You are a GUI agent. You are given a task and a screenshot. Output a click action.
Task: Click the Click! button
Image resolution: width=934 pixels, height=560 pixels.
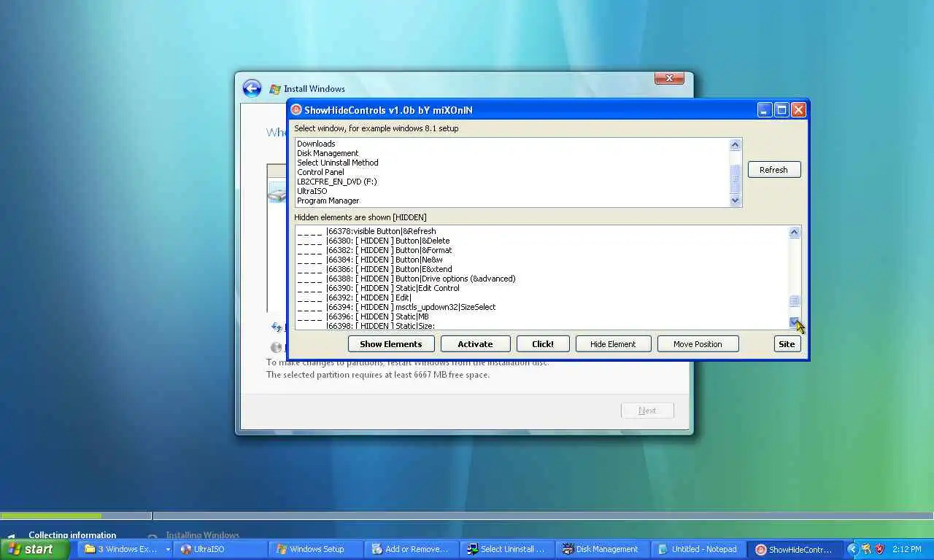543,344
